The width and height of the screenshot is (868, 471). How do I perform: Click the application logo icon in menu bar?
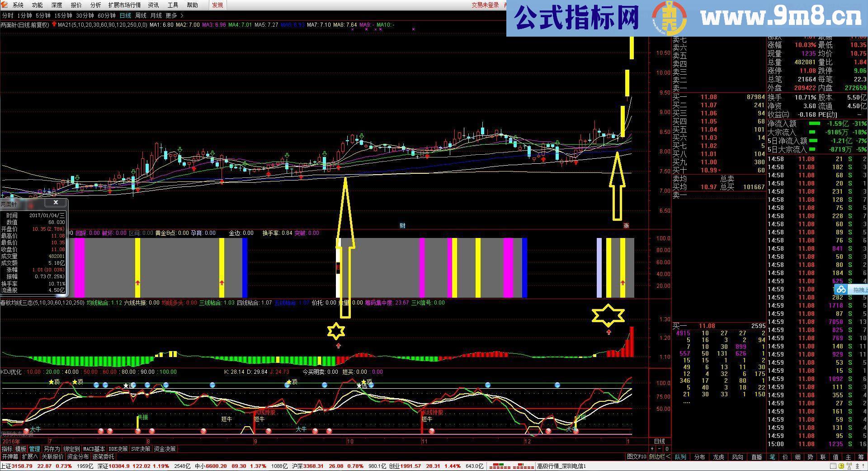(x=5, y=5)
